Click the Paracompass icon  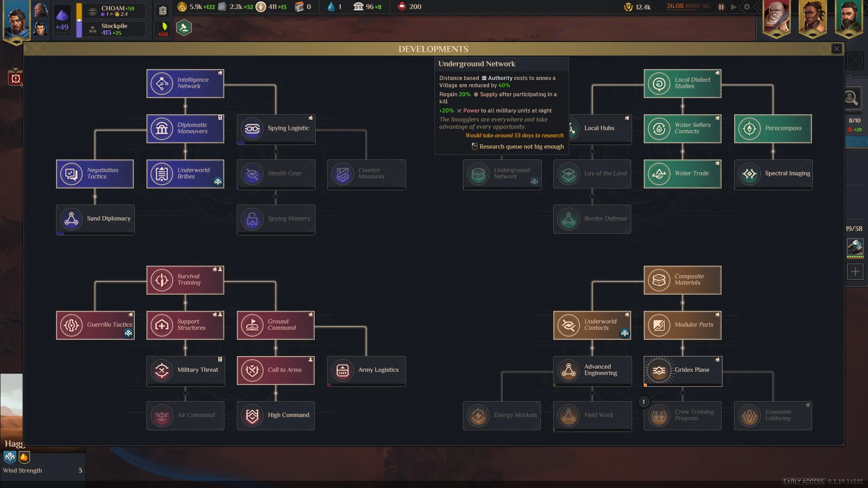click(750, 129)
